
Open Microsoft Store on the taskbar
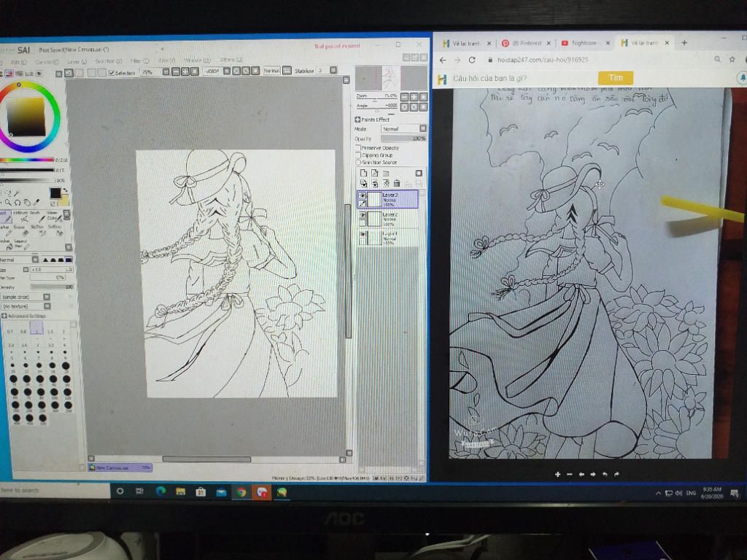[201, 492]
